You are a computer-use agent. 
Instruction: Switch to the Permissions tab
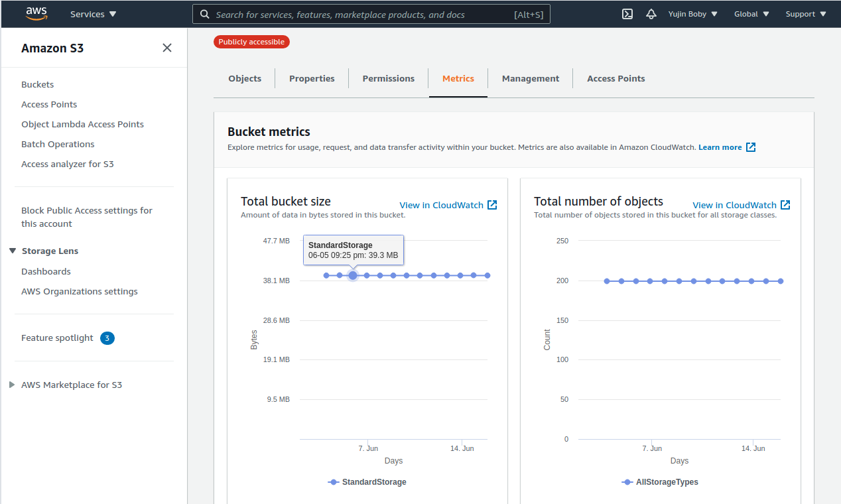(388, 78)
